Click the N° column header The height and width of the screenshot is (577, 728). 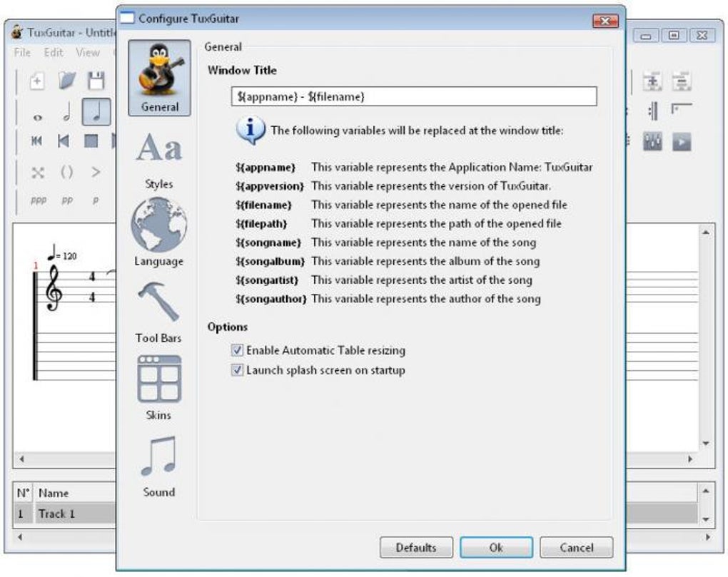point(24,493)
